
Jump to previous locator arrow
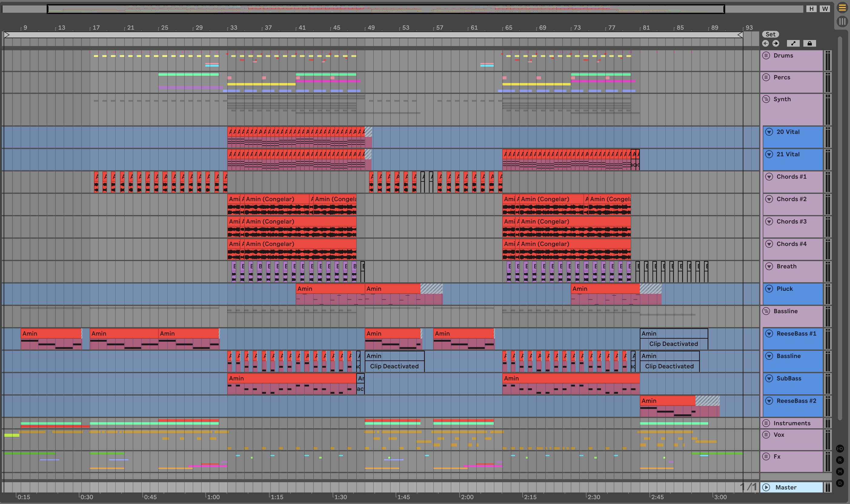765,44
